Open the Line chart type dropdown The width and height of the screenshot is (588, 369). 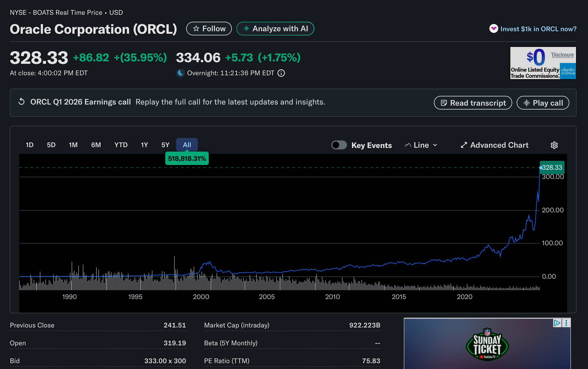pyautogui.click(x=421, y=145)
